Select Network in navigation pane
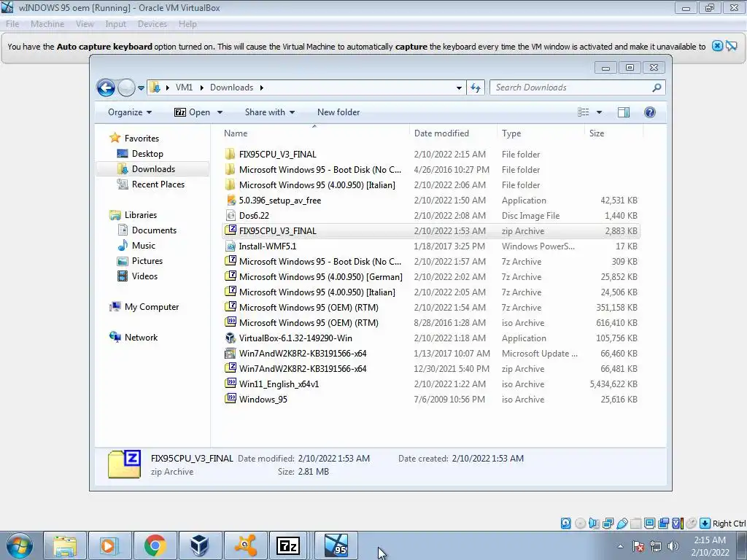This screenshot has height=560, width=747. (x=141, y=338)
